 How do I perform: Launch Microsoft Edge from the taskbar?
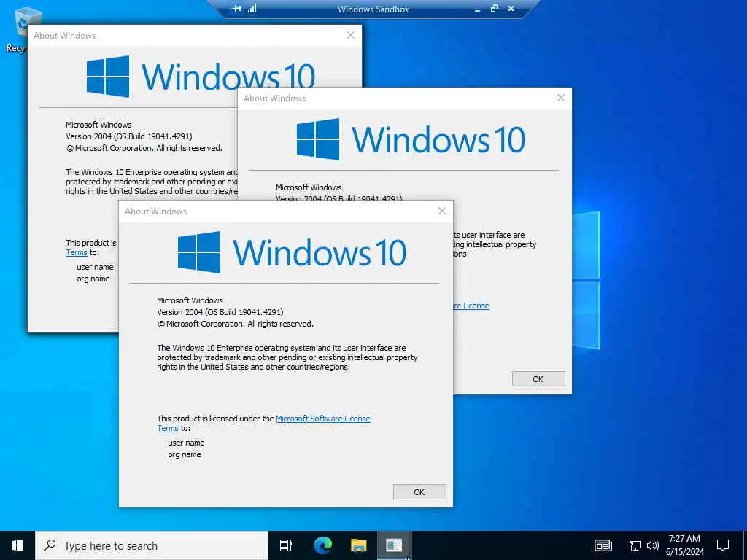click(x=322, y=545)
